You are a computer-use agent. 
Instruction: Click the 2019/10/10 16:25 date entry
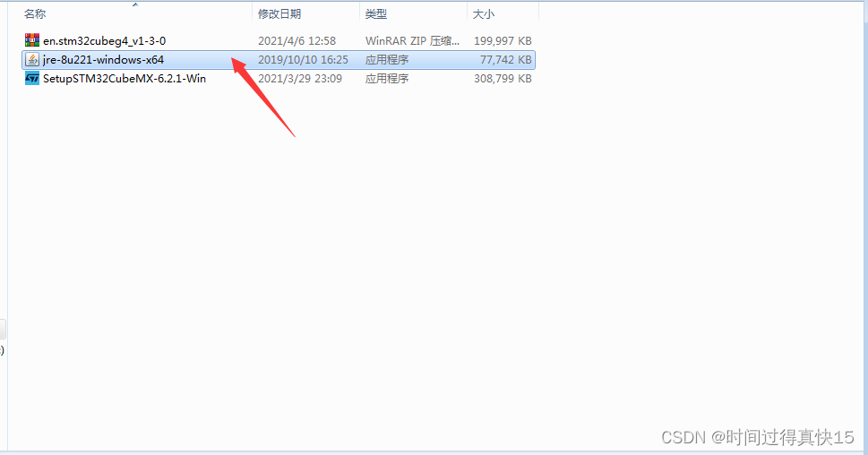pos(303,60)
